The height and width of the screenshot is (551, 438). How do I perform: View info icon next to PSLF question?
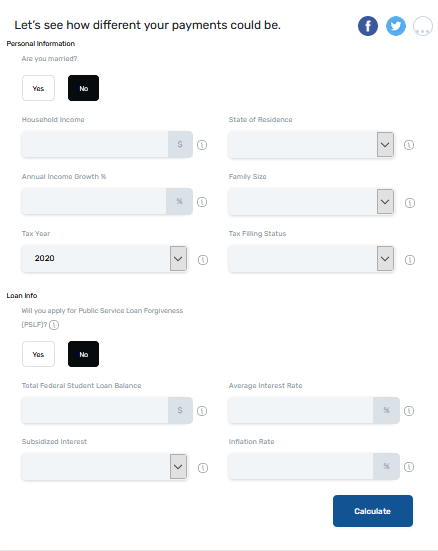[x=54, y=325]
